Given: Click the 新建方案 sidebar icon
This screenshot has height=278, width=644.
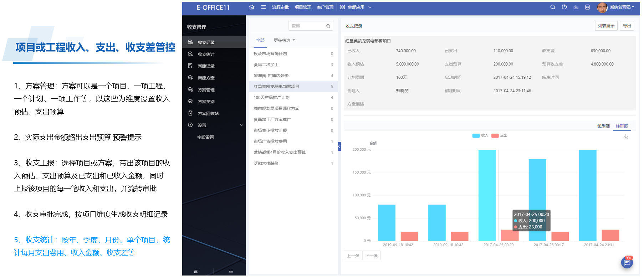Looking at the screenshot, I should point(190,77).
